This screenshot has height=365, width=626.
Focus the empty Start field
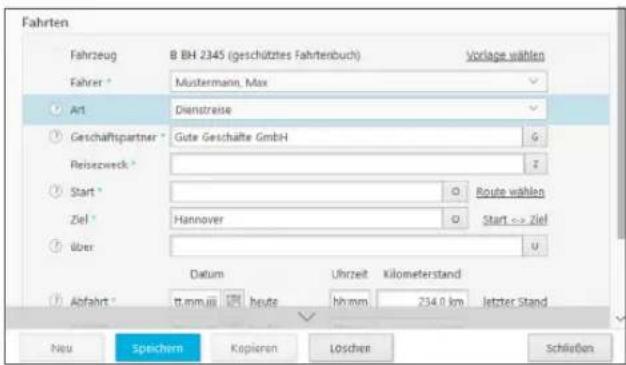point(306,192)
